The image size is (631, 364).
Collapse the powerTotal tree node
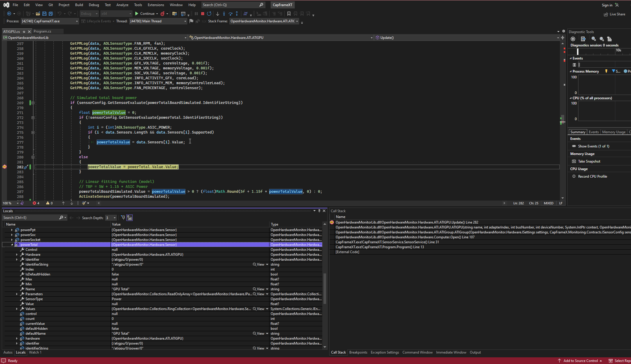[x=12, y=245]
